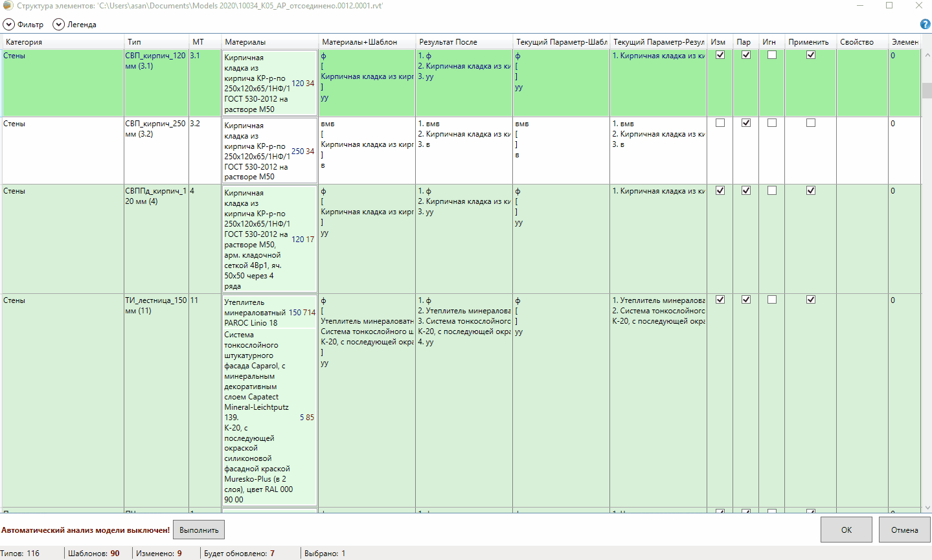The image size is (932, 560).
Task: Sort by Категория column header
Action: click(63, 42)
